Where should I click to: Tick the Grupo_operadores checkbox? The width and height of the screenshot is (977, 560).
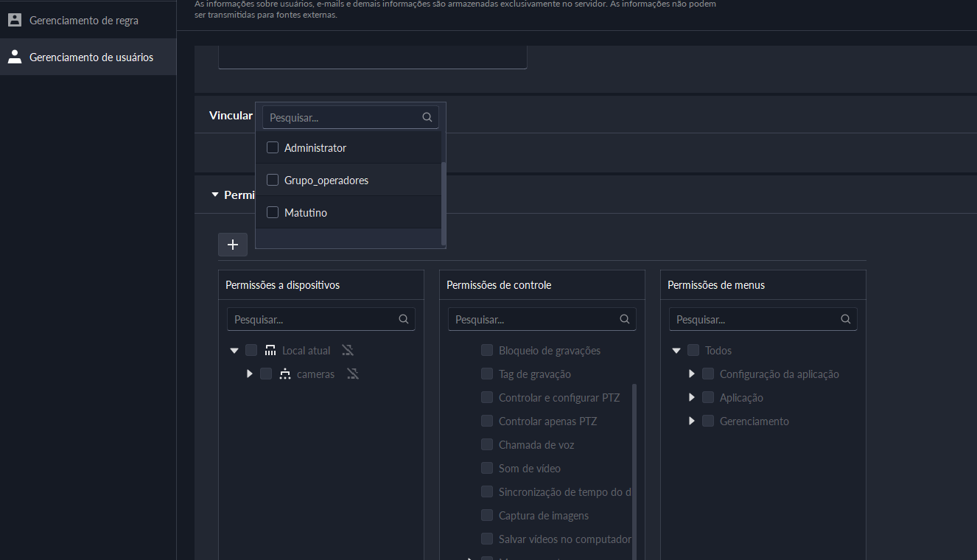(x=273, y=180)
